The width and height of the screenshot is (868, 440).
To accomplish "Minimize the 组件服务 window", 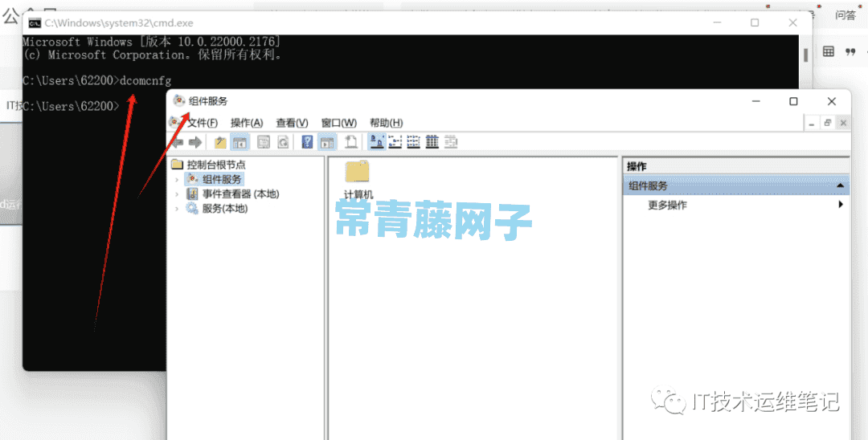I will point(755,101).
